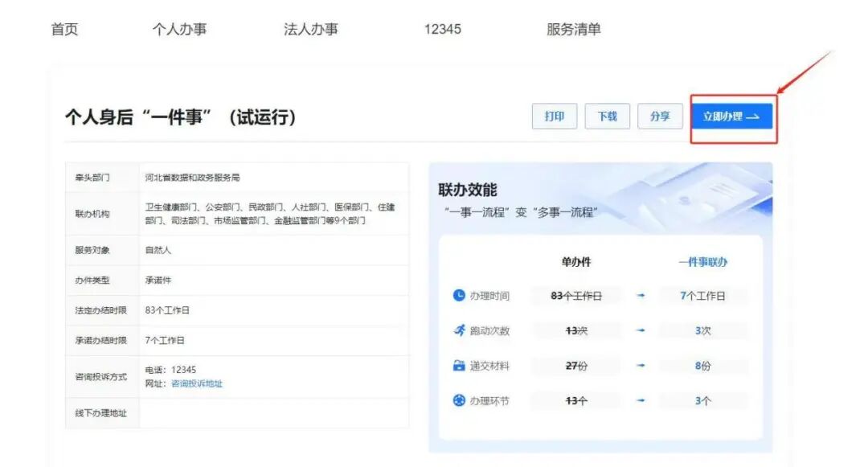Switch to the 一件事联办 column

703,261
